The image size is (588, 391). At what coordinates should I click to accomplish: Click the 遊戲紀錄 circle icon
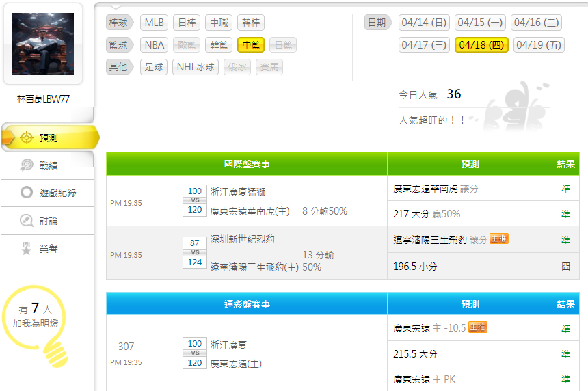[x=27, y=193]
